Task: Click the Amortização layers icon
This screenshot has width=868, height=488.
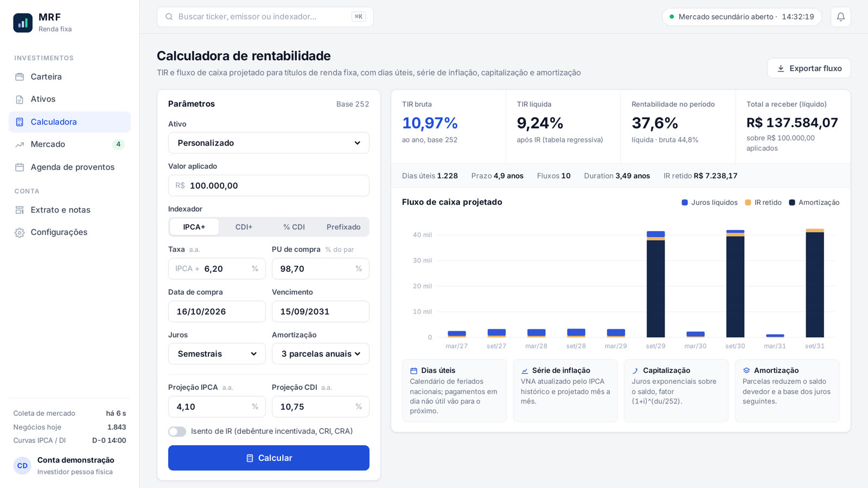Action: point(746,370)
